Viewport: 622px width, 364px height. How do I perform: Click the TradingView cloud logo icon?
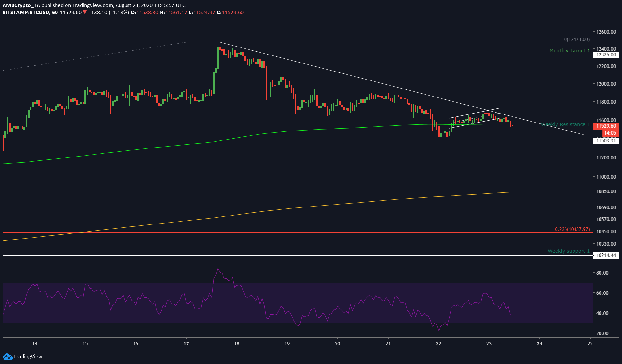click(x=7, y=356)
